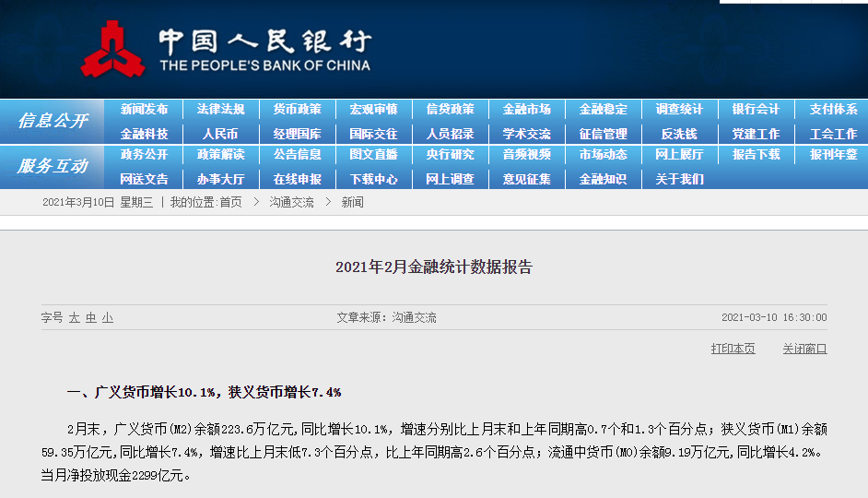Select 金融知识 menu item
The width and height of the screenshot is (868, 498).
[603, 180]
